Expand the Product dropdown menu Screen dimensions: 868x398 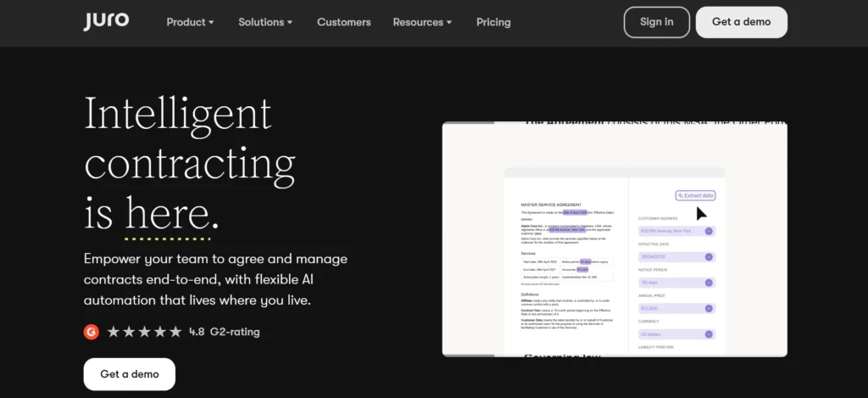point(191,22)
